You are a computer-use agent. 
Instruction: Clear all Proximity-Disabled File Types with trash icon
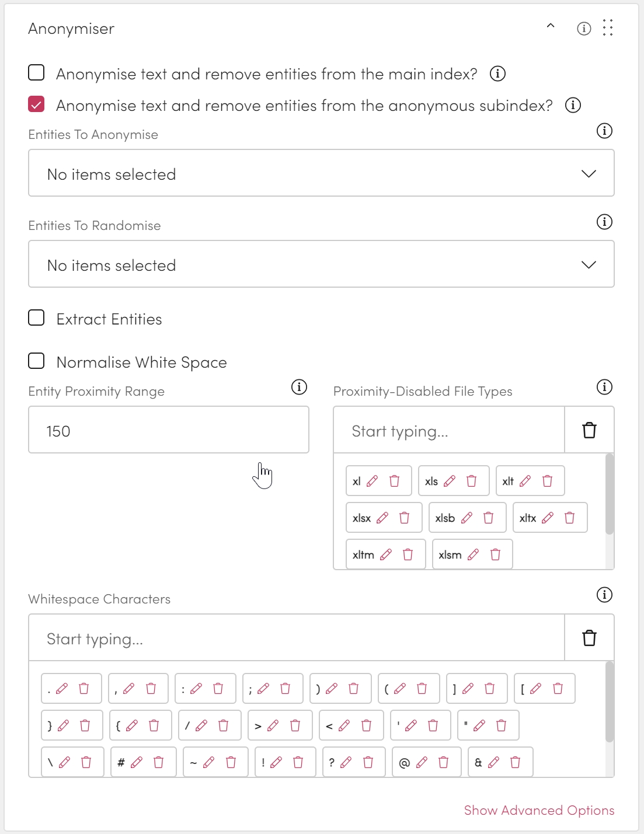(589, 430)
